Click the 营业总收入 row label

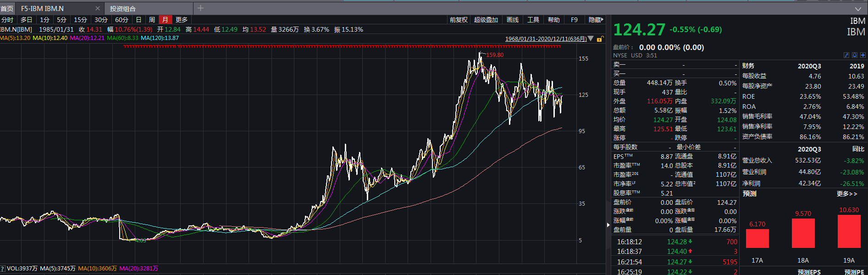click(x=757, y=161)
